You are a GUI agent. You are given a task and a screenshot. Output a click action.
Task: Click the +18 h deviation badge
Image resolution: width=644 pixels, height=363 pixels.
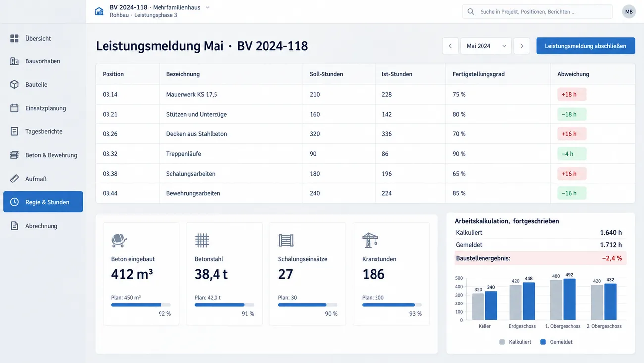[x=572, y=94]
